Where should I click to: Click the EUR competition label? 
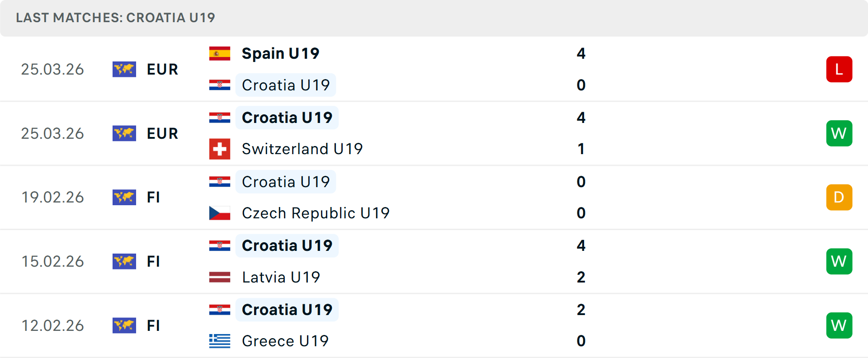[x=162, y=70]
